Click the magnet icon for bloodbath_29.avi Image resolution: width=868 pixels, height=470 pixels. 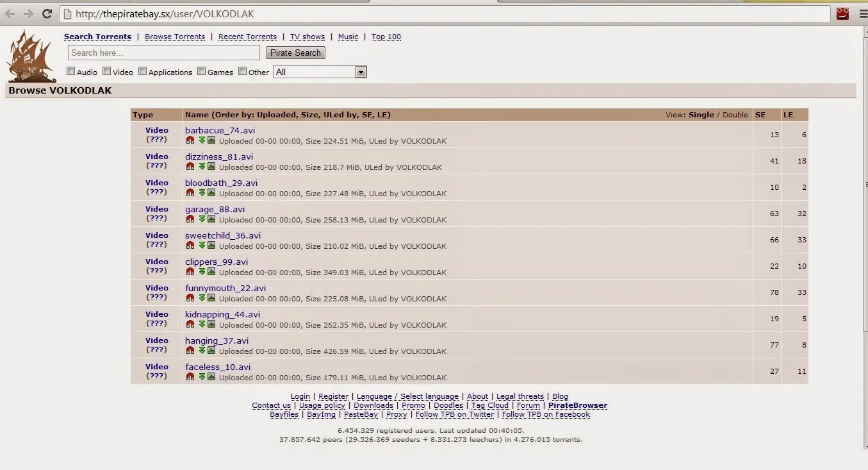tap(190, 192)
